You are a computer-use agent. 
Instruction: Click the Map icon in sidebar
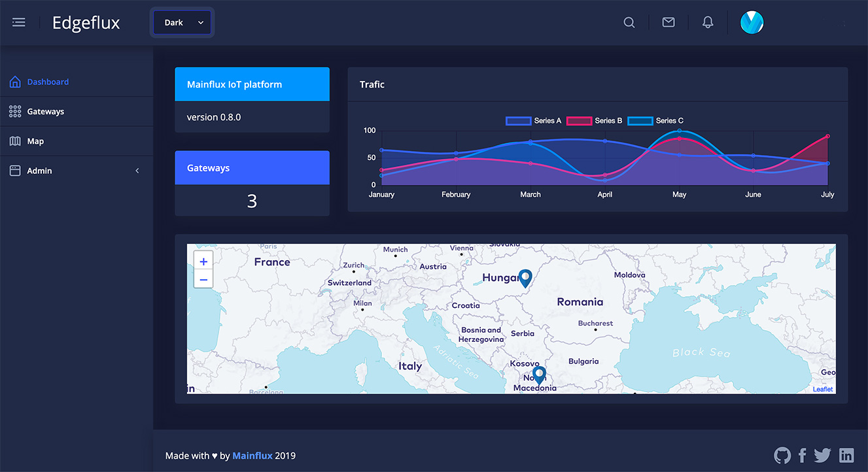[x=14, y=141]
